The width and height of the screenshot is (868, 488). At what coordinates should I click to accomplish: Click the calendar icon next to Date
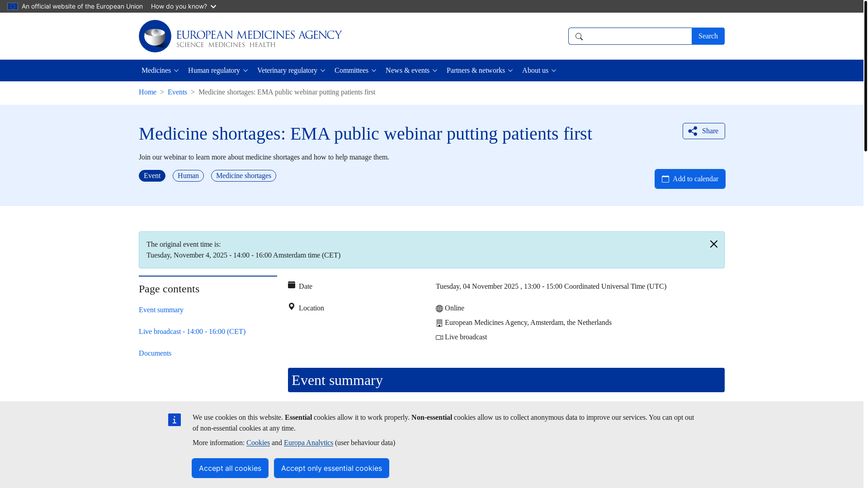[292, 285]
